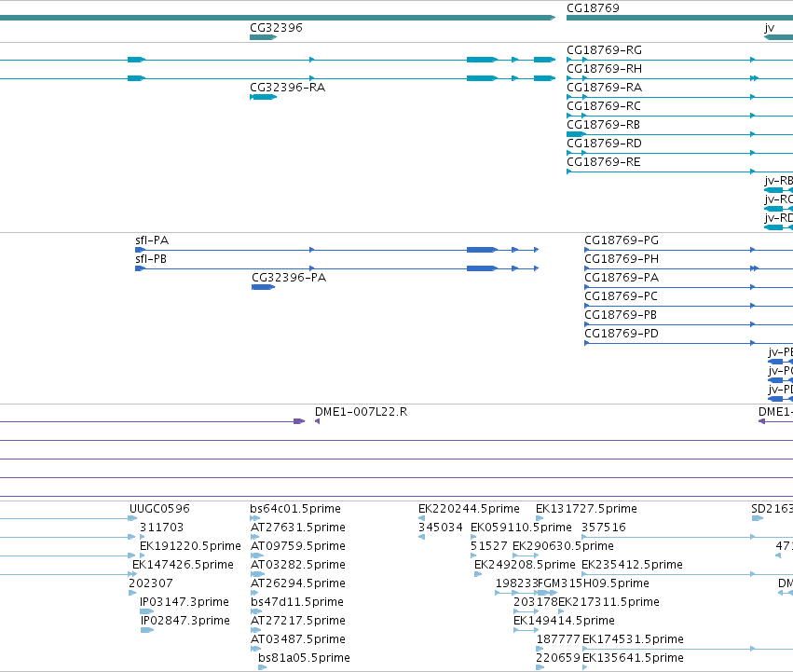Select EST EK191220.5prime
This screenshot has height=672, width=793.
pyautogui.click(x=191, y=546)
